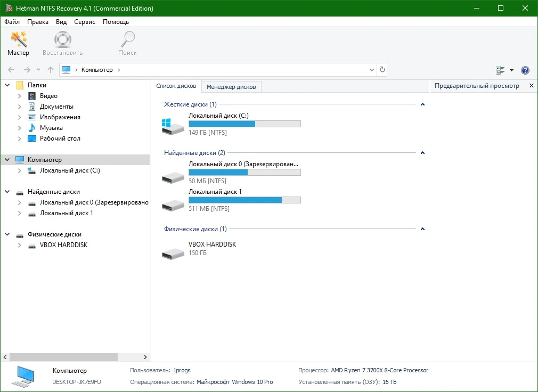
Task: Collapse the Физические диски (1) group
Action: click(x=423, y=228)
